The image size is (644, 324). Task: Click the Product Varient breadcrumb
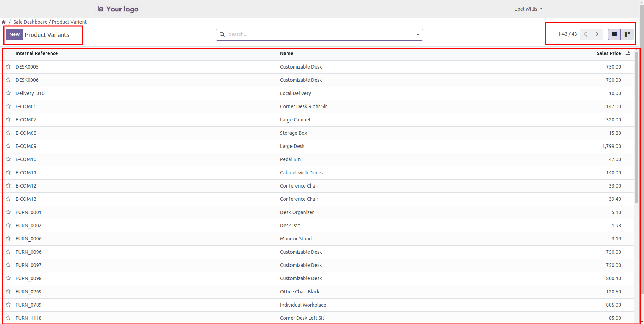[x=69, y=22]
